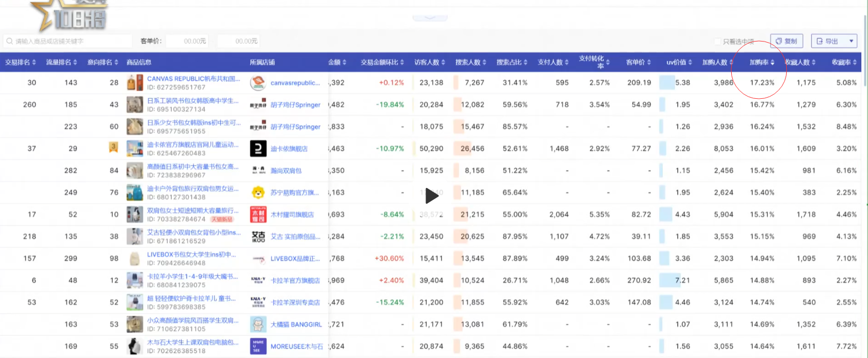
Task: Click the canvasrepublic shop logo icon
Action: coord(258,83)
